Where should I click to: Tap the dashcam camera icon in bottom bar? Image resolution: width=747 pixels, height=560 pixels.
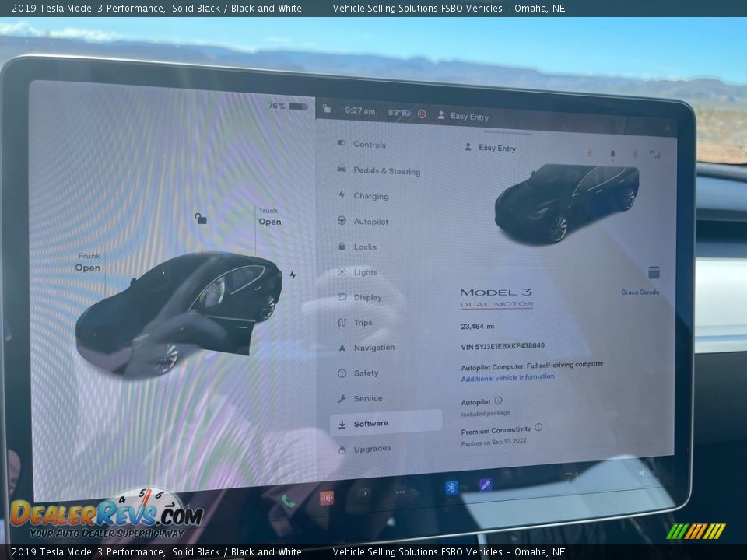pyautogui.click(x=363, y=493)
